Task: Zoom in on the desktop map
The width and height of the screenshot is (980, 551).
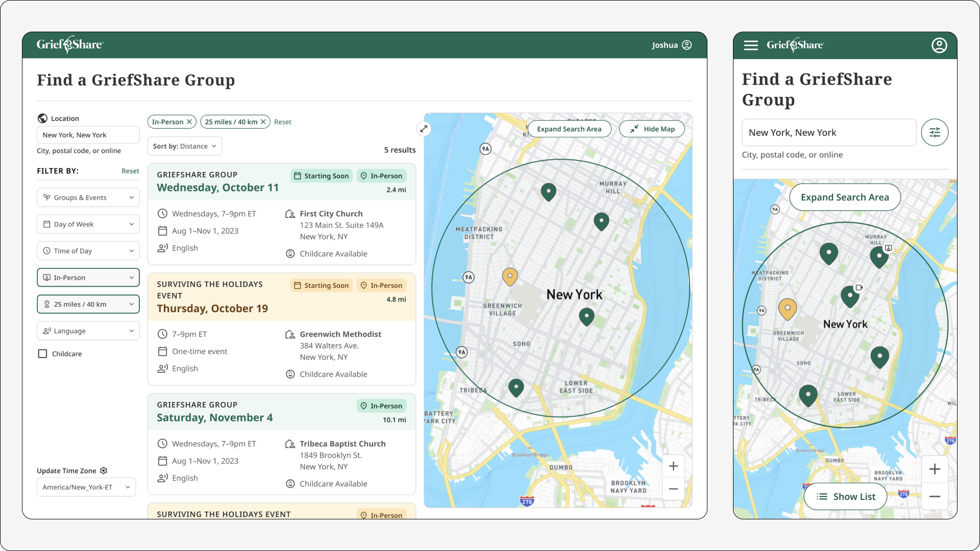Action: point(673,466)
